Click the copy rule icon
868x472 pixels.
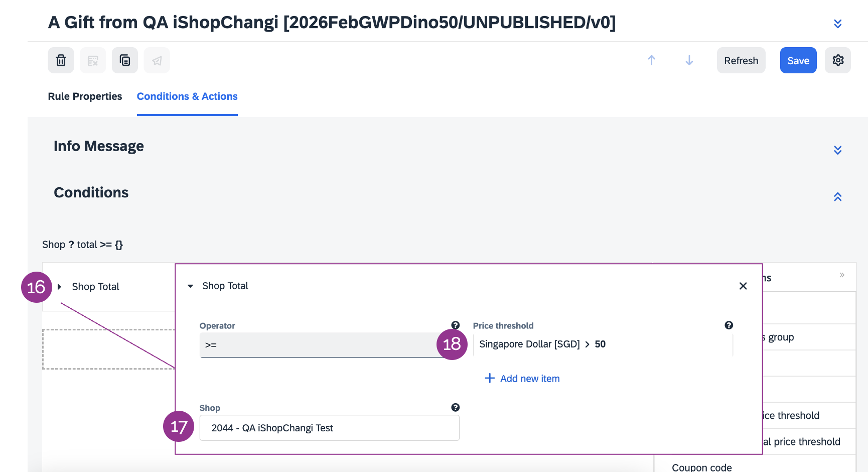125,60
